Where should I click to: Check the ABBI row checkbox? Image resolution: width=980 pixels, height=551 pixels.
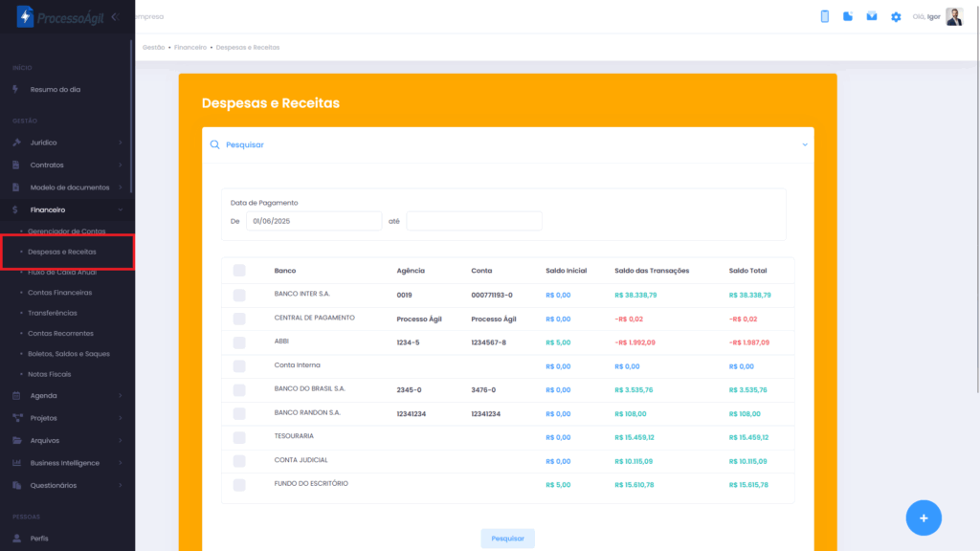(x=239, y=342)
